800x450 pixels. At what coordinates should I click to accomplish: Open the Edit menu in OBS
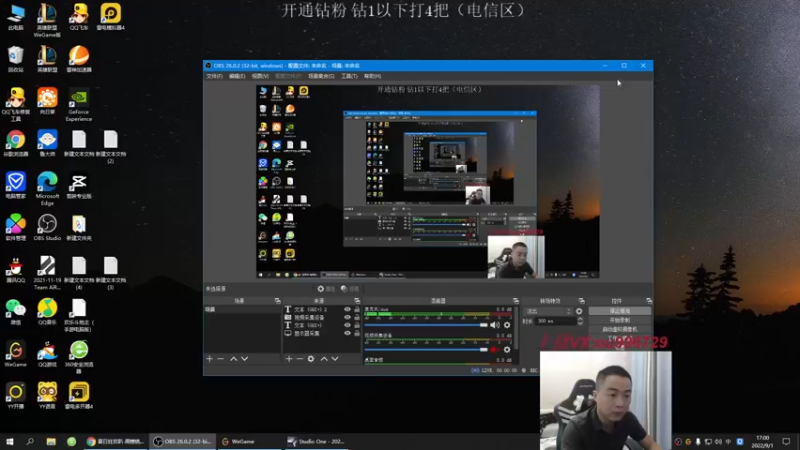point(237,76)
